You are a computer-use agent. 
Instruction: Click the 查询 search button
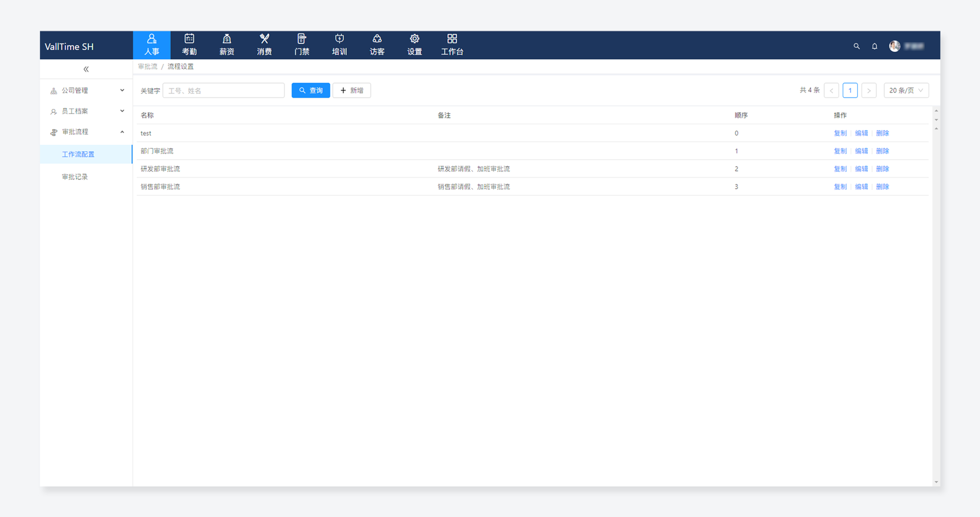(311, 90)
